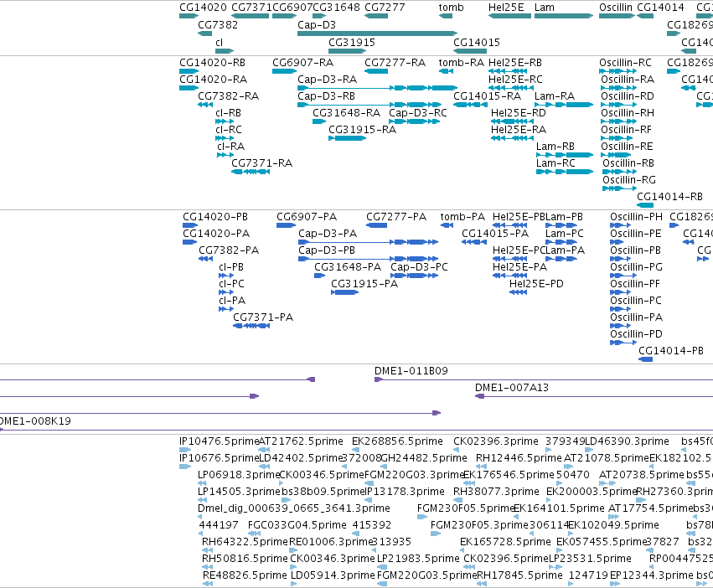Click EST label RH17845.5prime
713x588 pixels.
519,575
